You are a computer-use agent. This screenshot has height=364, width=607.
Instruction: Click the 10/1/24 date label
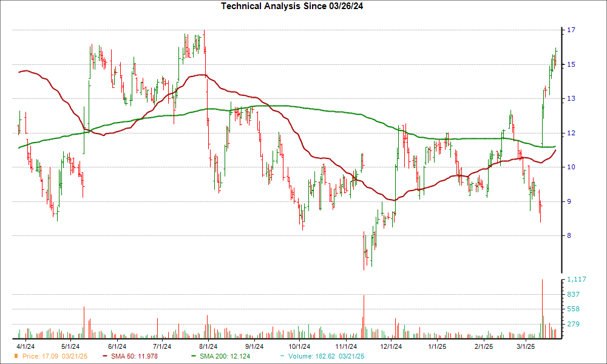(299, 346)
